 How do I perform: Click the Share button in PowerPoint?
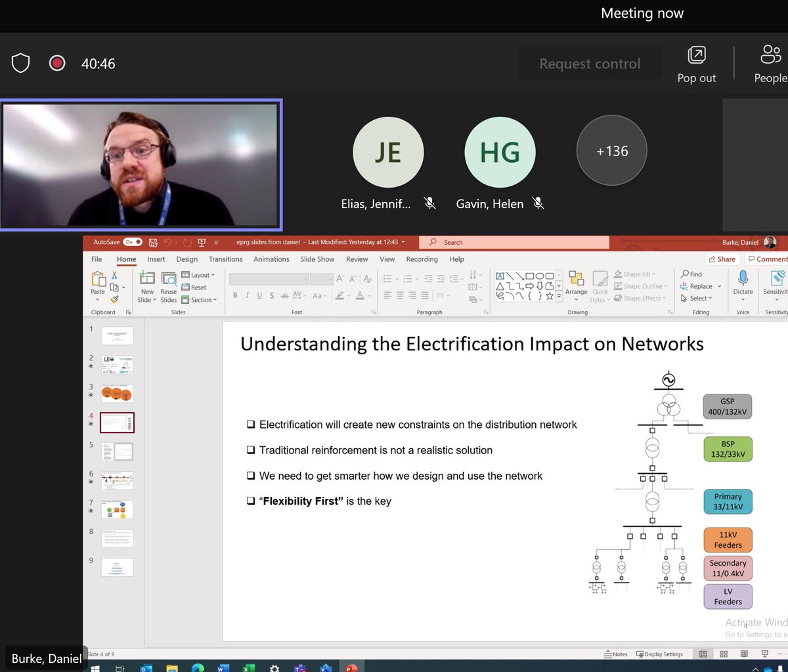[722, 259]
